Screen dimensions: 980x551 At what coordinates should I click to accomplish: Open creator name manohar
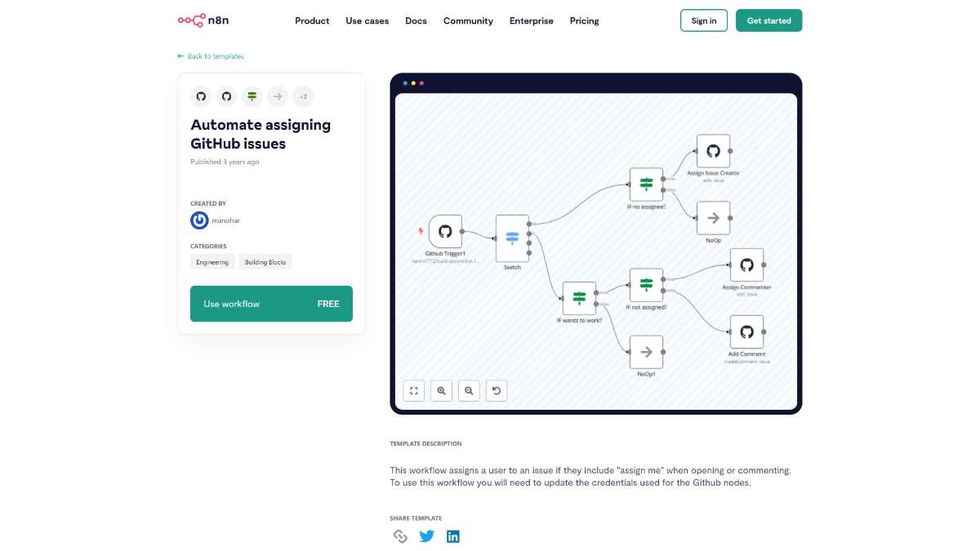tap(226, 220)
